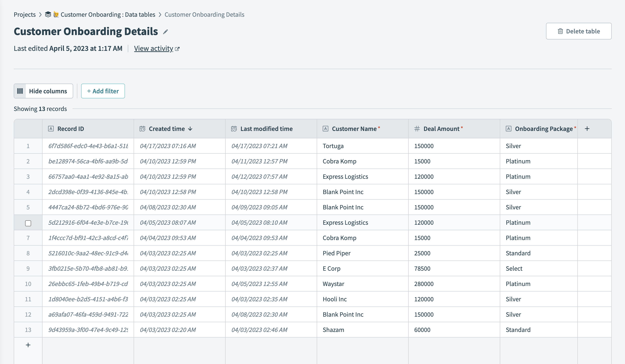This screenshot has height=364, width=625.
Task: Click the text field icon in Record ID header
Action: click(x=51, y=129)
